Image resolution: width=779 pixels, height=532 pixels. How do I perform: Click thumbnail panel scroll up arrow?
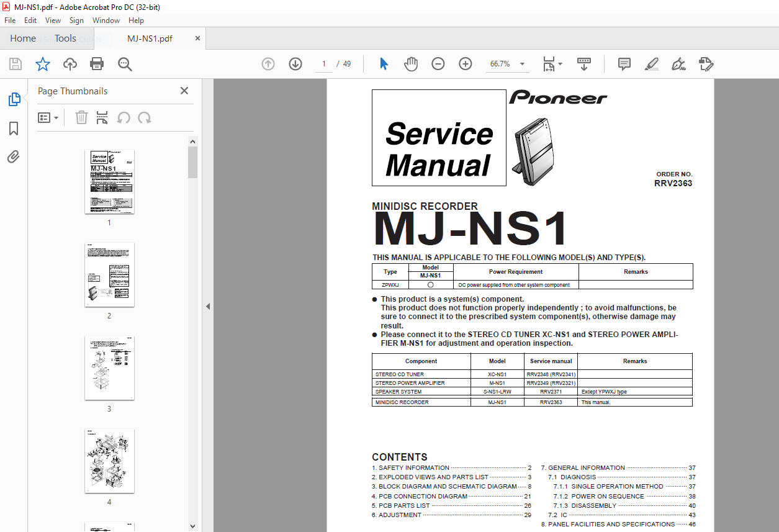click(192, 141)
